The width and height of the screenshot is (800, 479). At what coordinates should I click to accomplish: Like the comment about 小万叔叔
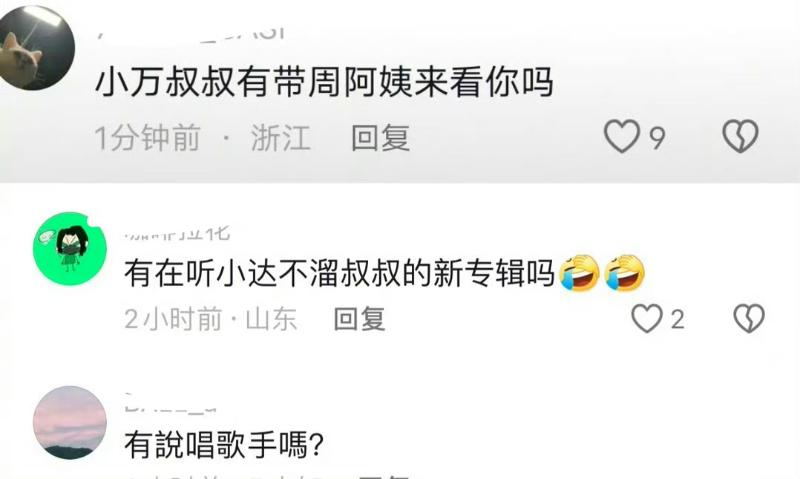point(621,137)
